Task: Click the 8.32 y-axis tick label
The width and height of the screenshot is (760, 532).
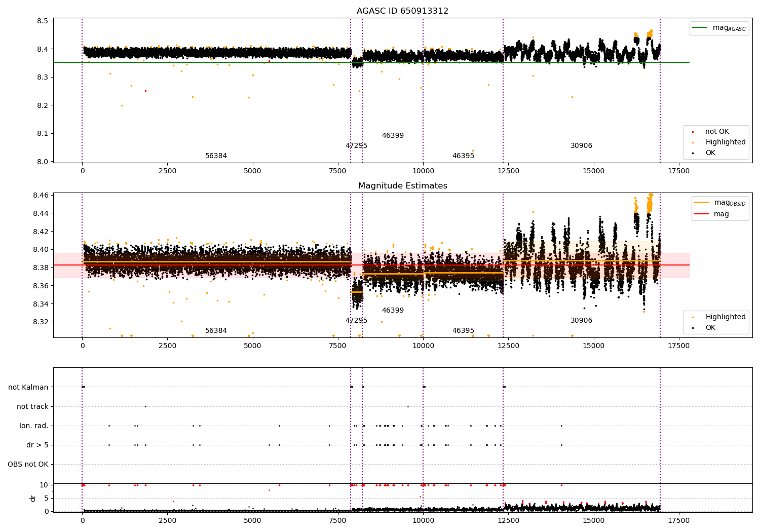Action: (x=41, y=322)
